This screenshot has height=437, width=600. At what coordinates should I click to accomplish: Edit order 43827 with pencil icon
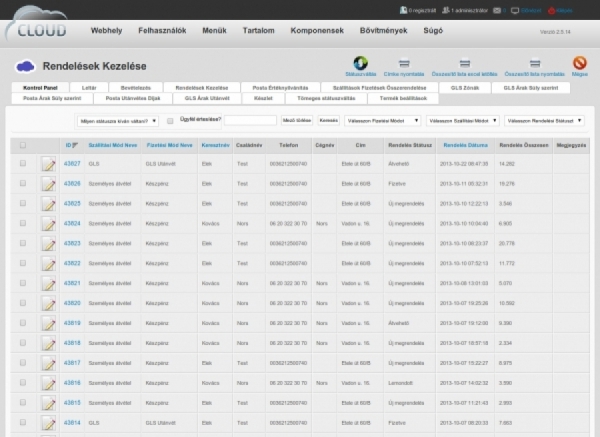pyautogui.click(x=48, y=164)
